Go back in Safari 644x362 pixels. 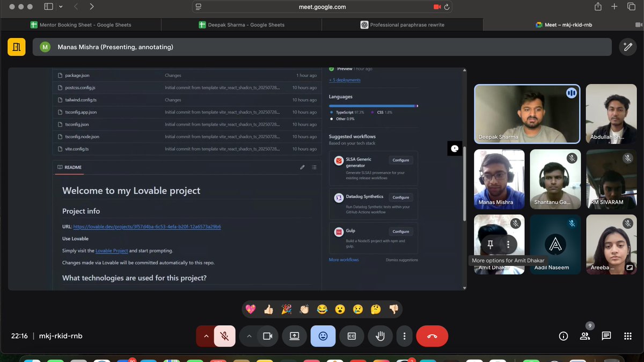(x=76, y=7)
